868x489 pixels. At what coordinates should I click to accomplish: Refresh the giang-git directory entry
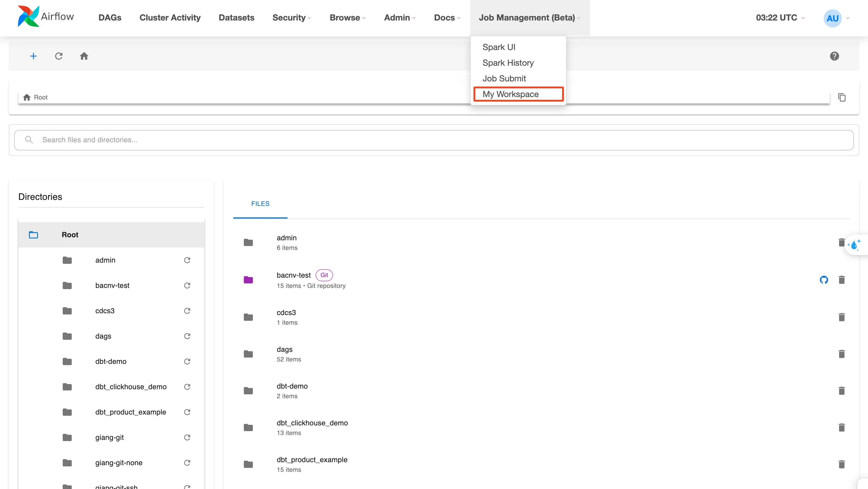point(187,437)
